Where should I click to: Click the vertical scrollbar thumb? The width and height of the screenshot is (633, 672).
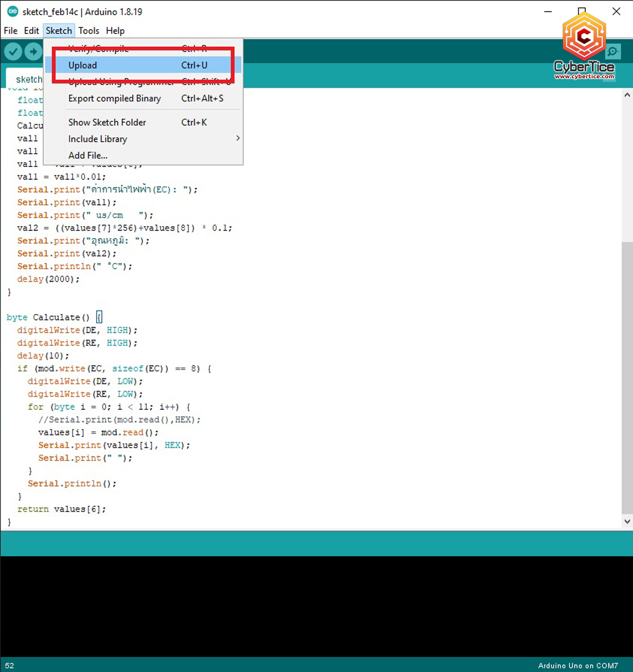pos(627,378)
